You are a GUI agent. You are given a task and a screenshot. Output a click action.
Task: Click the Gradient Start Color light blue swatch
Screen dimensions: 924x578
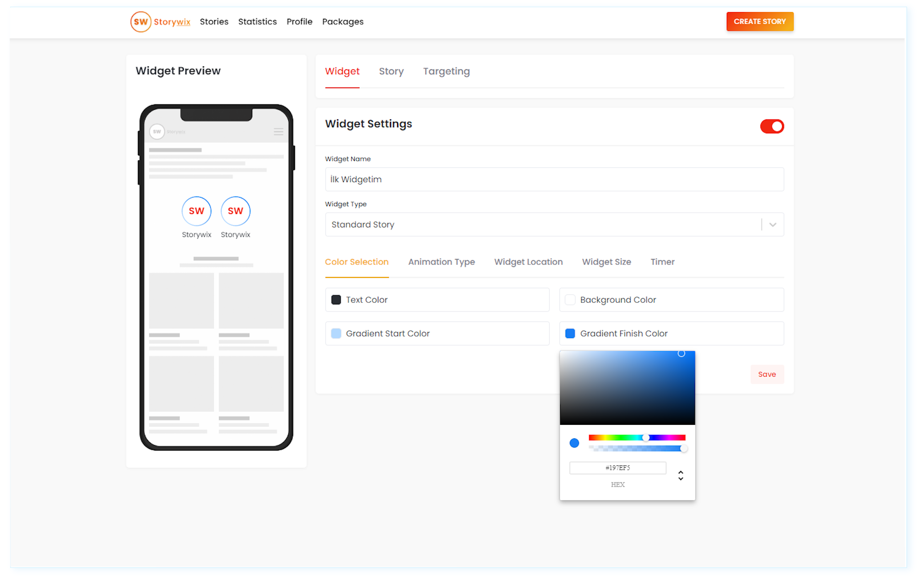click(336, 333)
